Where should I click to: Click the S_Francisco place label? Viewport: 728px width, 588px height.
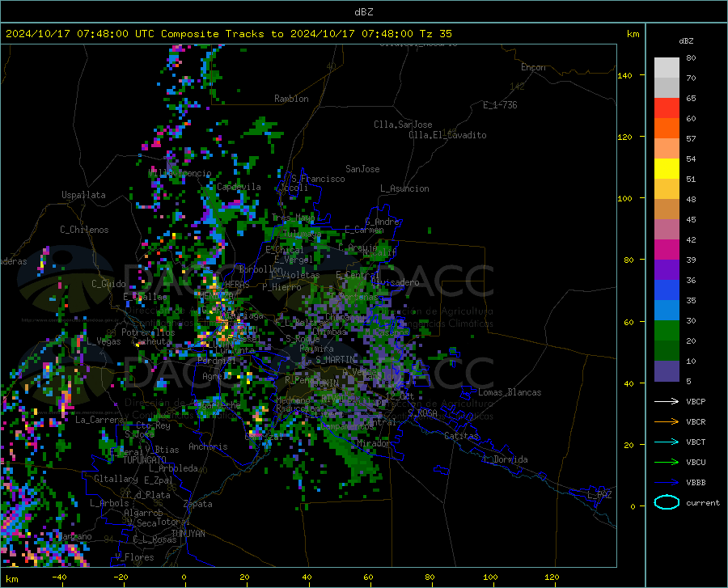[x=318, y=179]
